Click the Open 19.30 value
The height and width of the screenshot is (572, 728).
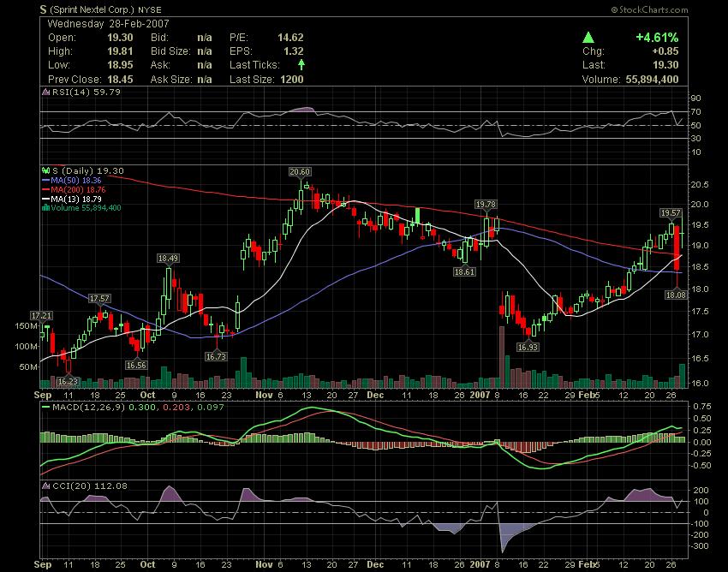120,38
